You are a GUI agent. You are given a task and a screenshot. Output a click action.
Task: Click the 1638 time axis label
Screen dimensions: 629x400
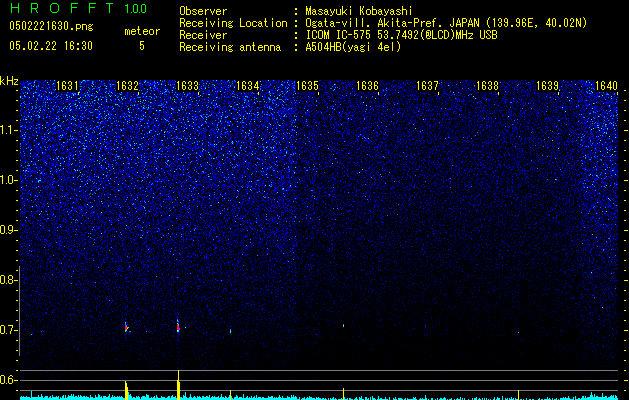tap(487, 86)
